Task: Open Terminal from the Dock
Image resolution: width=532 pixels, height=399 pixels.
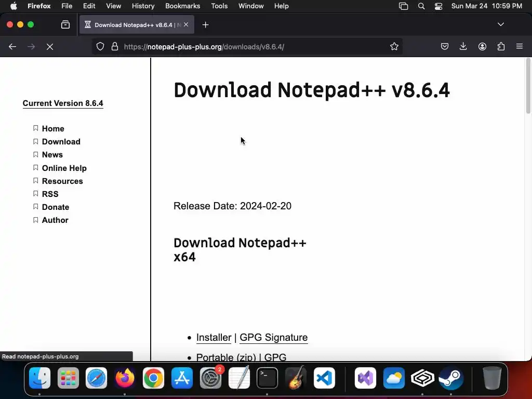Action: point(268,378)
